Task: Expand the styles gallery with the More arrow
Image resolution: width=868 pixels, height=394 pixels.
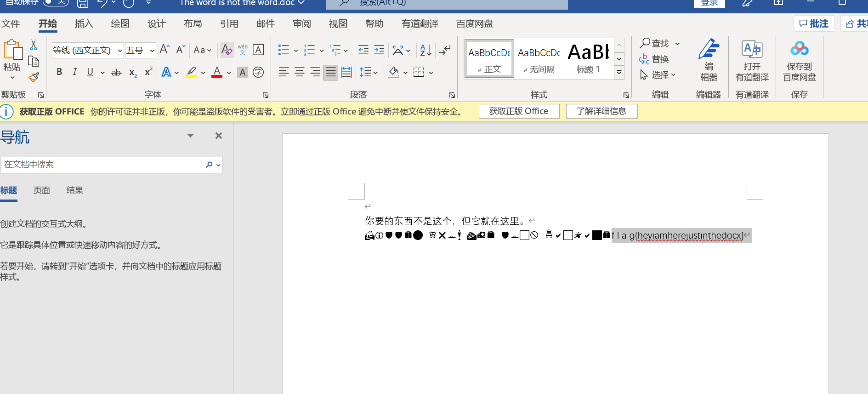Action: pyautogui.click(x=619, y=73)
